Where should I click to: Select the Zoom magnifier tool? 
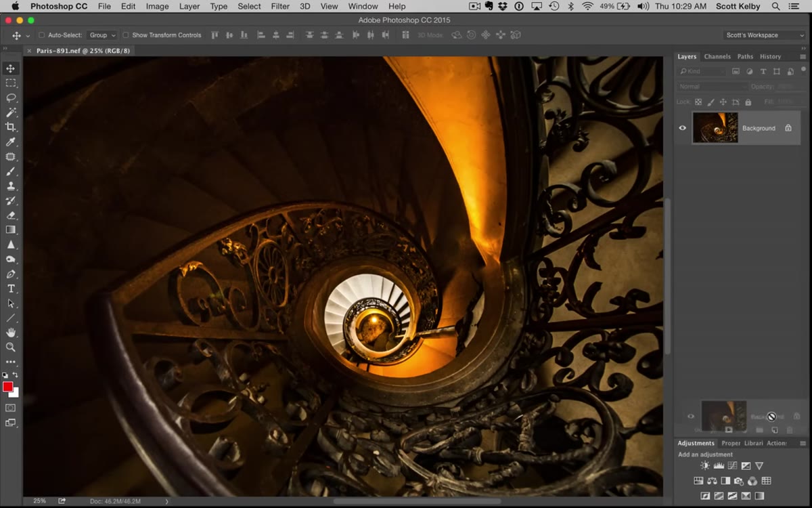pos(10,347)
